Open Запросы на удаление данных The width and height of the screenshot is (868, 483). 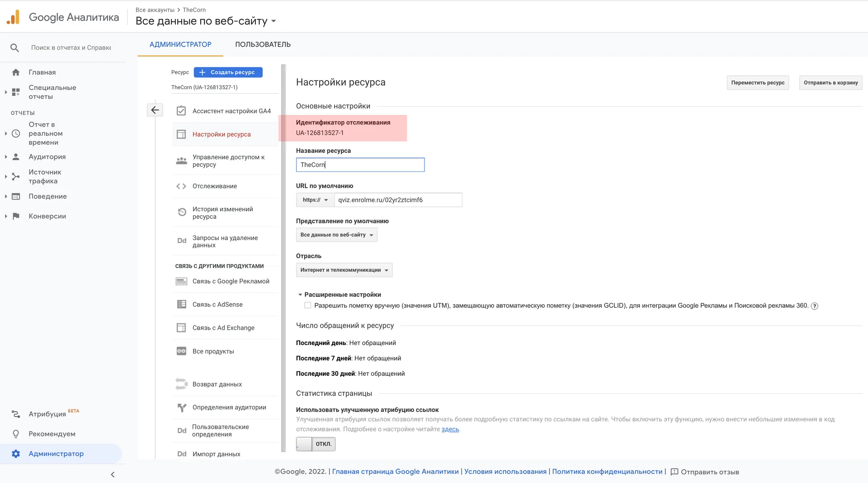tap(226, 241)
